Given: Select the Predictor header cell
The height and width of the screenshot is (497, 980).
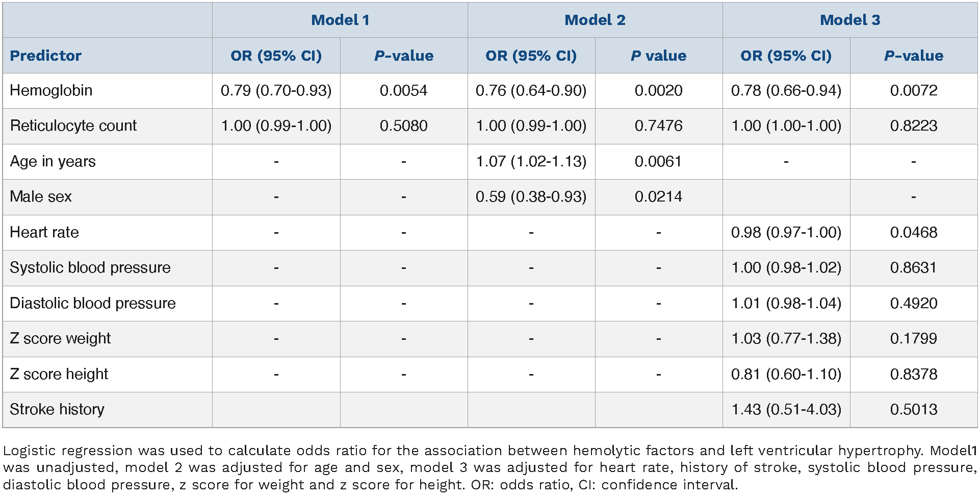Looking at the screenshot, I should pos(45,56).
